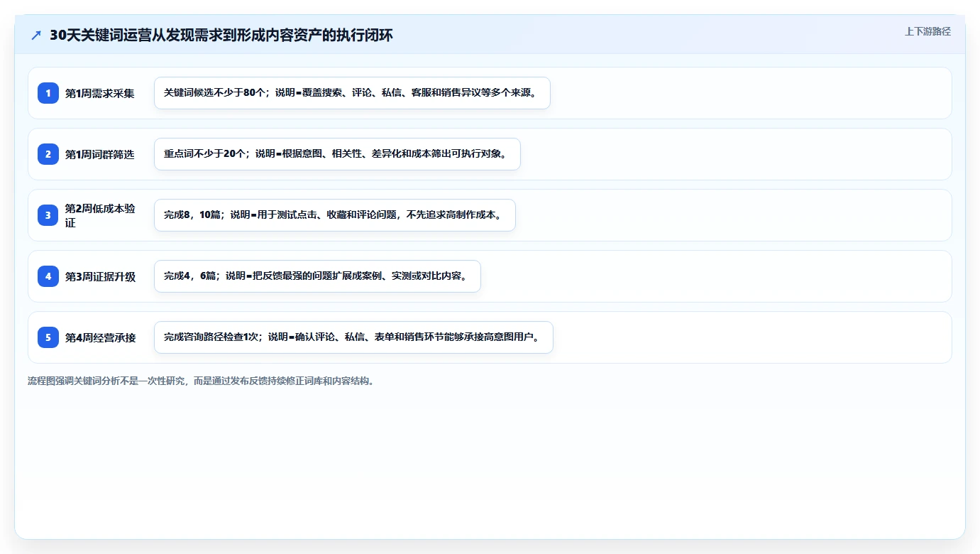
Task: Open the 完成咨询路径检查1次 description box
Action: pos(353,337)
